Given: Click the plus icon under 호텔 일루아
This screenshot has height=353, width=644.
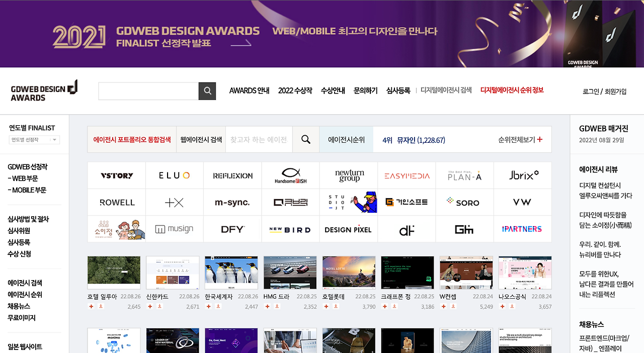Looking at the screenshot, I should (91, 306).
